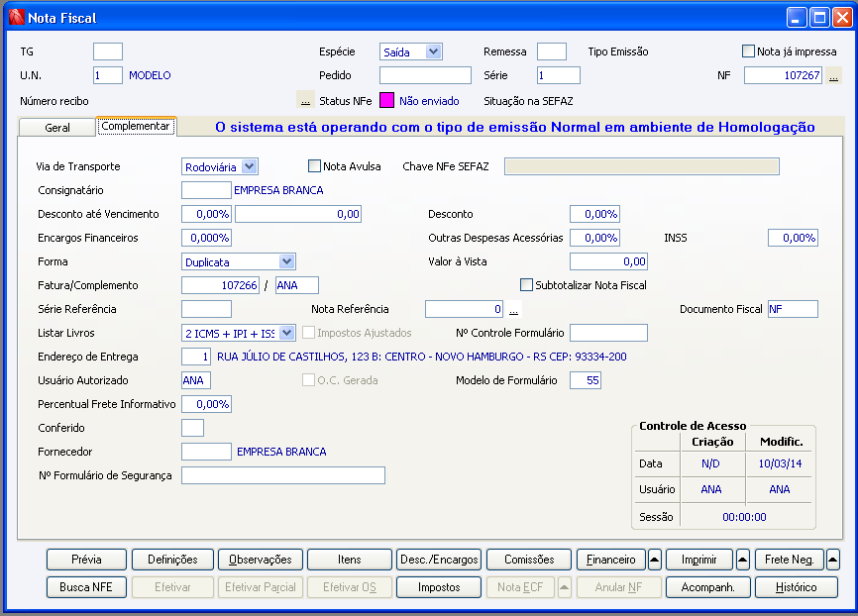Open the ellipsis lookup next to NF number
Viewport: 858px width, 616px height.
[833, 75]
